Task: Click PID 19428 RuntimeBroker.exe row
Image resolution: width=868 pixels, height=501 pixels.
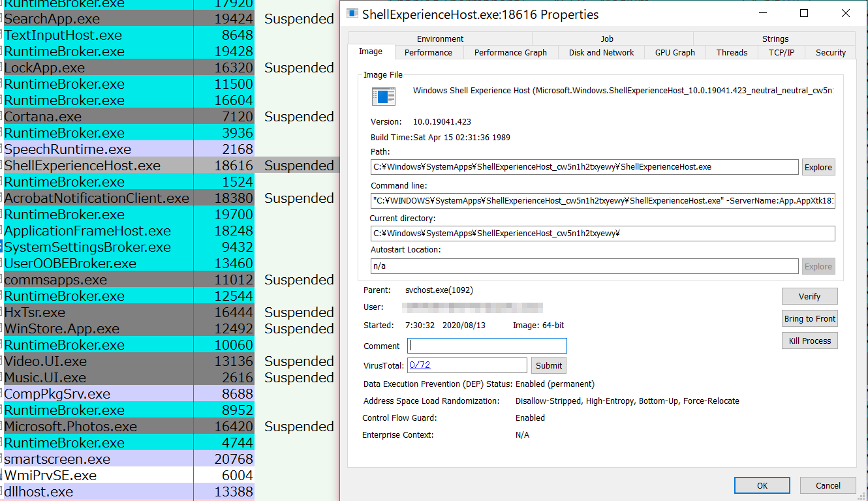Action: (x=129, y=52)
